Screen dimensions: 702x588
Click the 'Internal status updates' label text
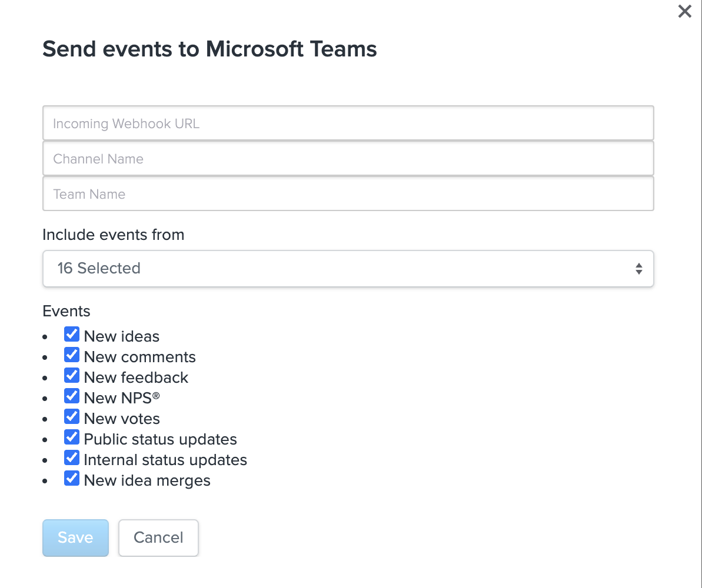pyautogui.click(x=165, y=460)
